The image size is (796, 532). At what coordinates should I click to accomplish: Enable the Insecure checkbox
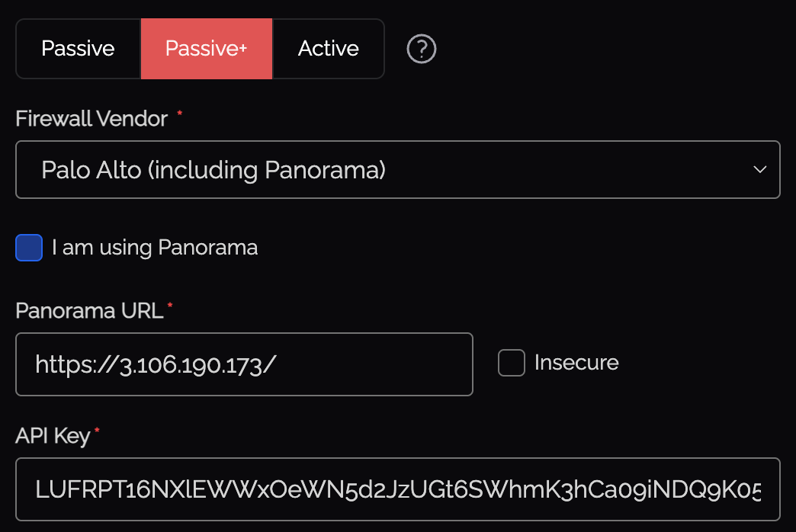[x=512, y=363]
